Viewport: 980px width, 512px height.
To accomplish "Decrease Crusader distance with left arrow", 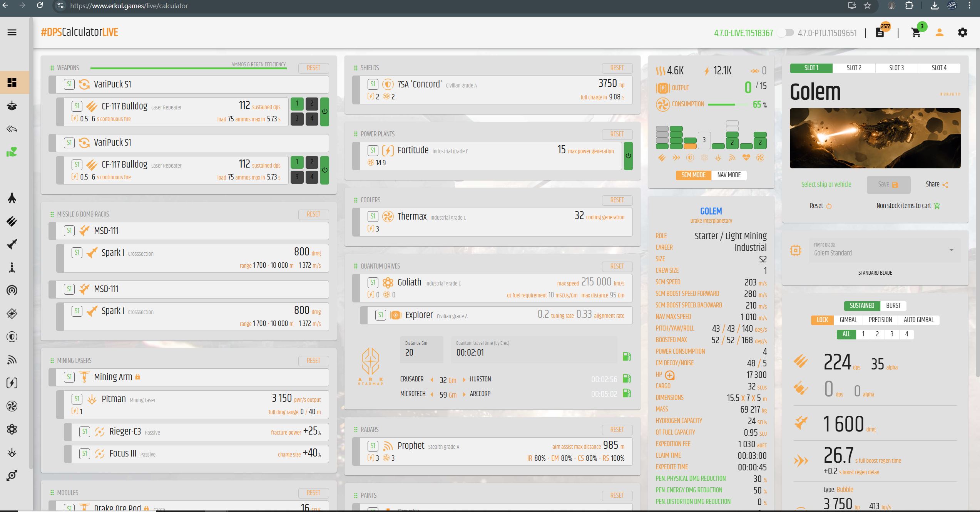I will click(x=432, y=380).
